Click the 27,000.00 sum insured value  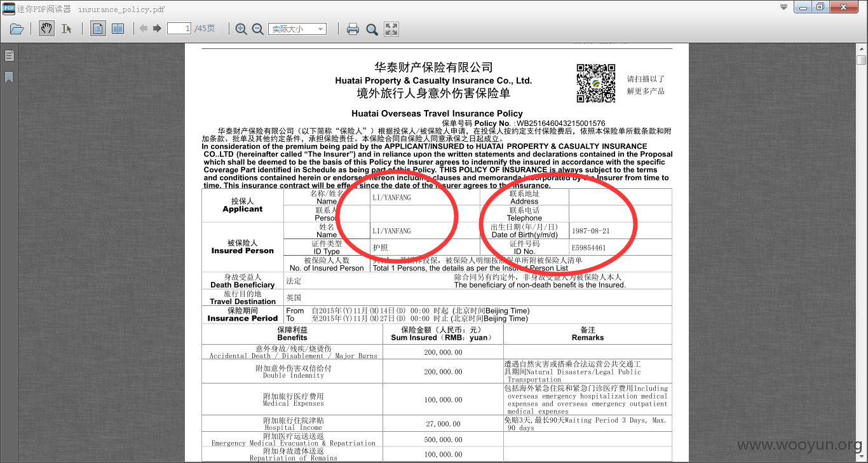[x=443, y=424]
